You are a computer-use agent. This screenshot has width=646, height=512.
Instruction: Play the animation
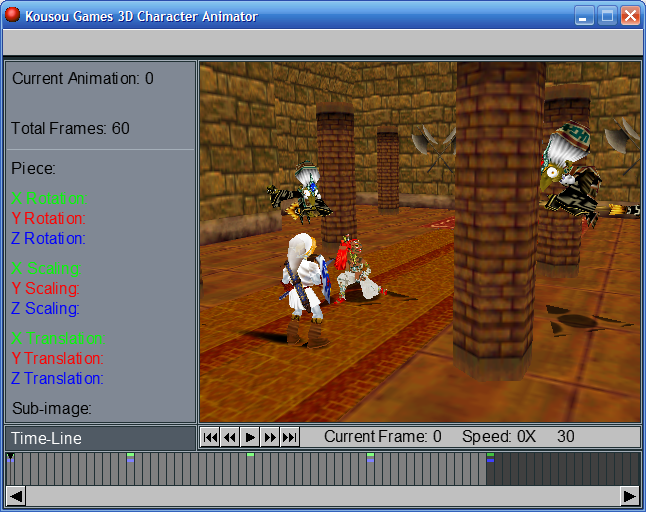[x=250, y=437]
